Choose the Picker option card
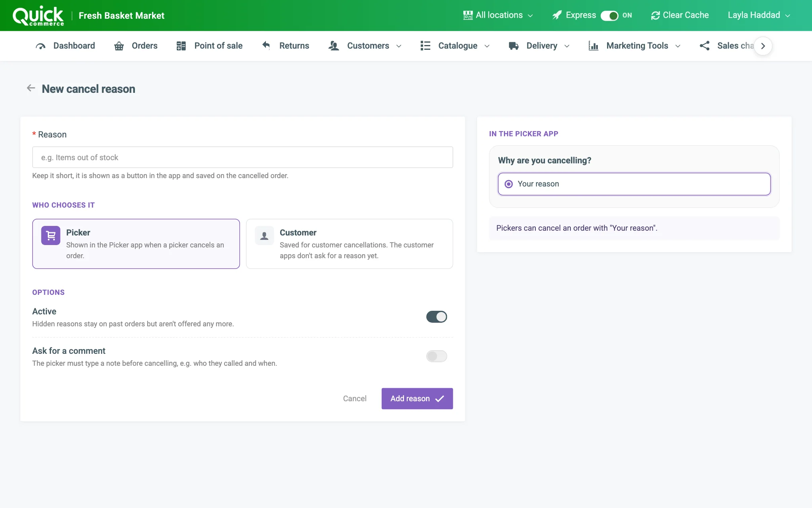812x508 pixels. 136,244
